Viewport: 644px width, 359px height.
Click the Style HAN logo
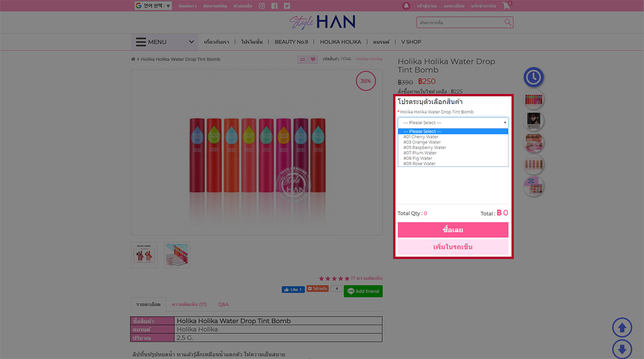(322, 22)
